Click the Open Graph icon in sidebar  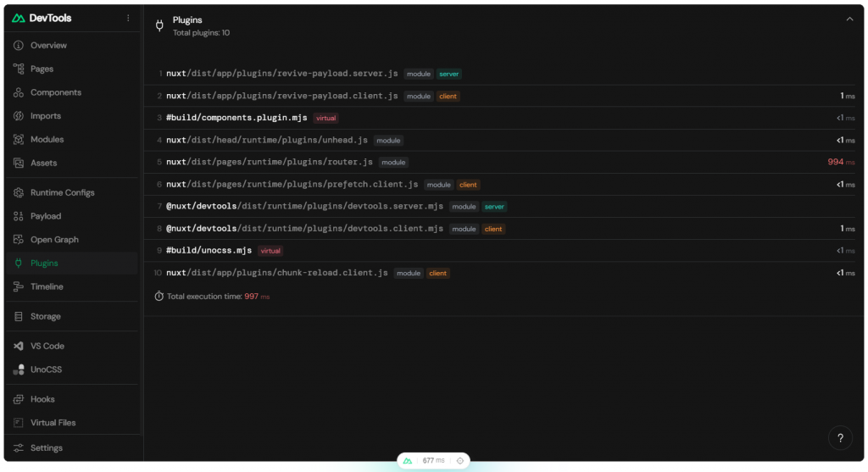click(x=19, y=240)
